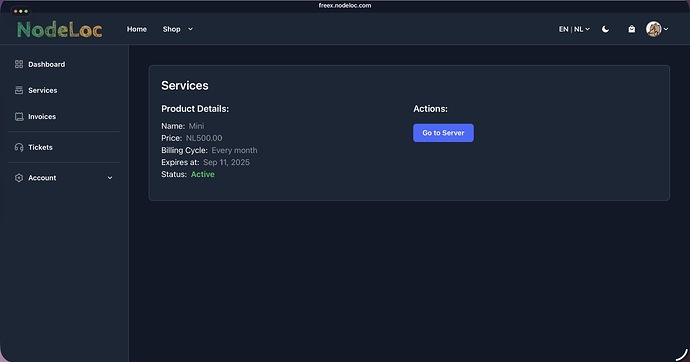Open the Home menu item
This screenshot has width=690, height=362.
(x=137, y=29)
